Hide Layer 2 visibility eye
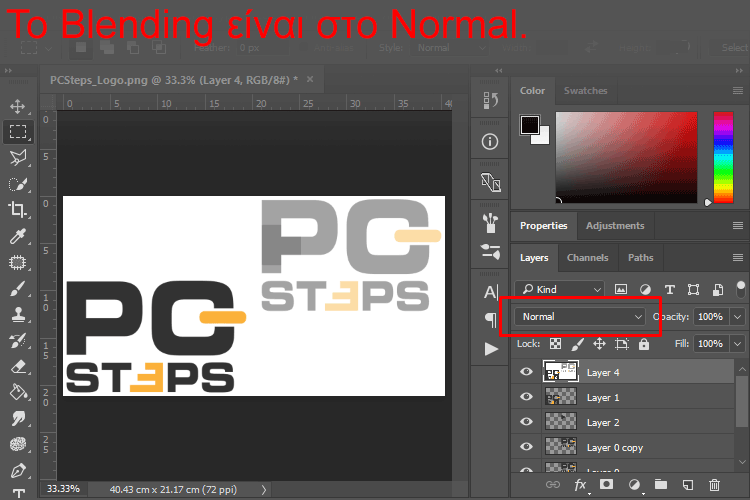Screen dimensions: 750x500 (x=527, y=422)
